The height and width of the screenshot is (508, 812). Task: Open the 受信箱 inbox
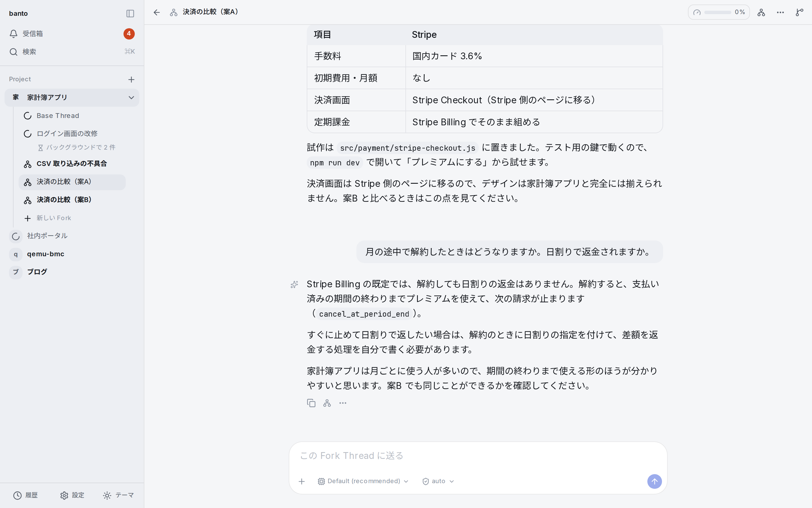click(72, 34)
